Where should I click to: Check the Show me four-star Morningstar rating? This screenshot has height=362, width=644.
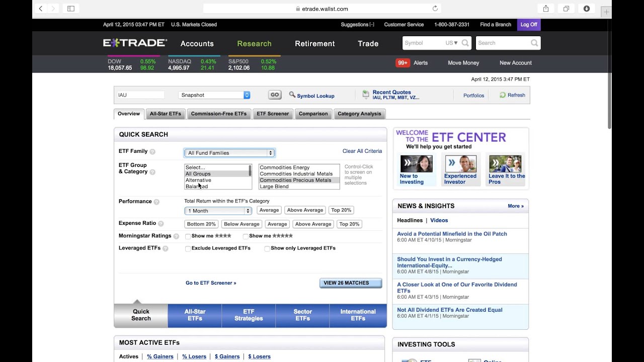pyautogui.click(x=188, y=236)
